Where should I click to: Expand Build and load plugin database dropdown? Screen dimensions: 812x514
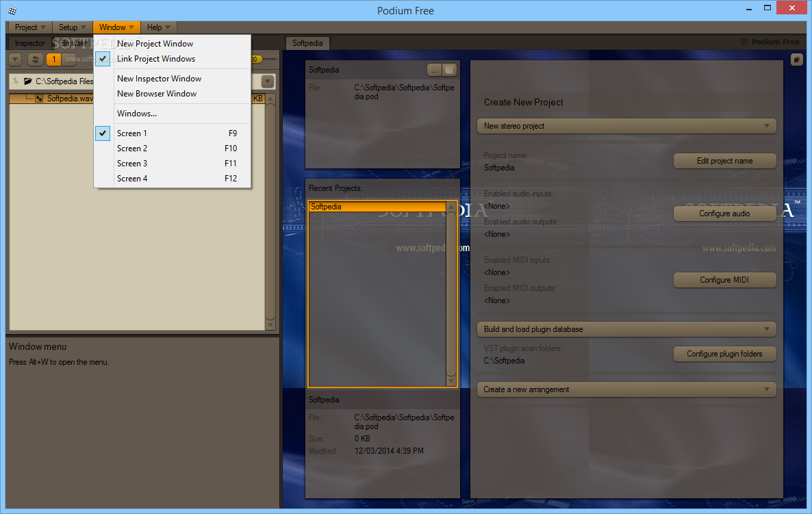tap(626, 329)
